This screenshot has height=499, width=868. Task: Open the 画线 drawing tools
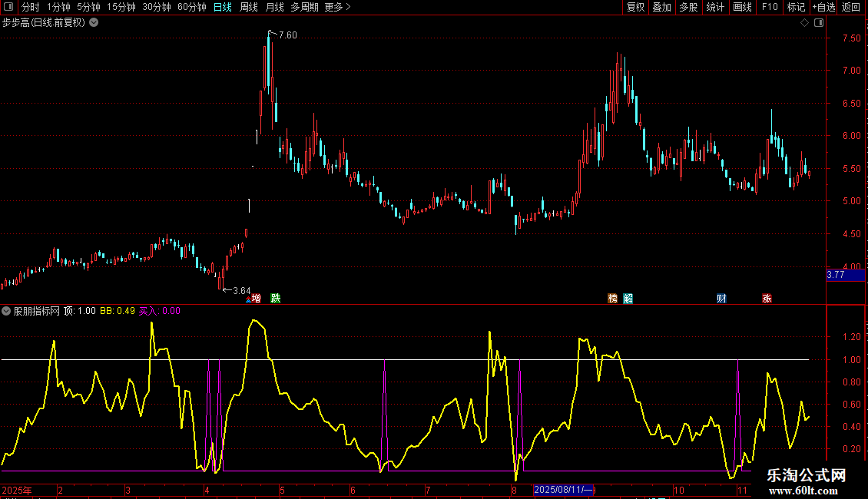pyautogui.click(x=742, y=7)
